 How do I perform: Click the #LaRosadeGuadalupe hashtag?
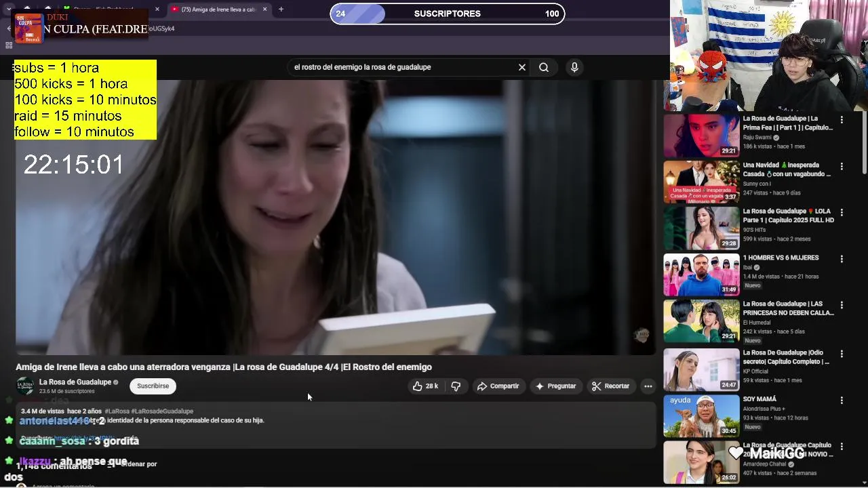tap(162, 411)
